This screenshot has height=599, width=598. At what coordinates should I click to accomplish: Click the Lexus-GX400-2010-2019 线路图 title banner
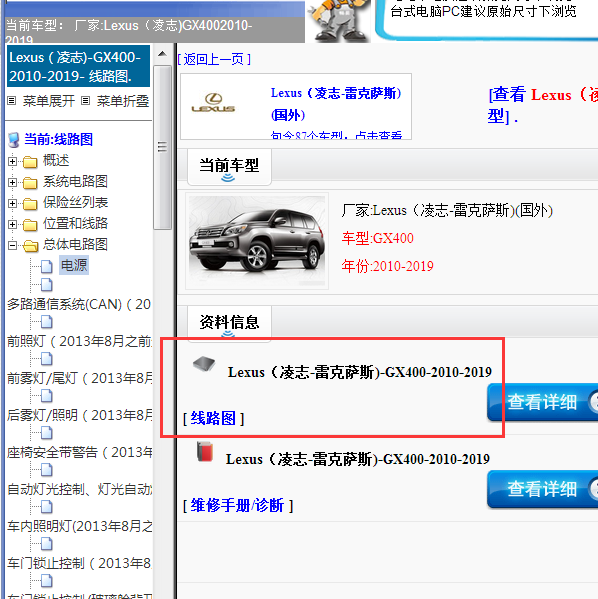click(x=78, y=66)
